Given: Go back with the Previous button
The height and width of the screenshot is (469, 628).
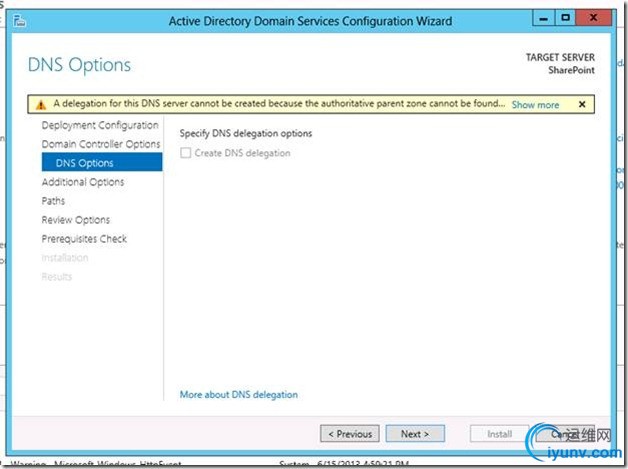Looking at the screenshot, I should click(x=350, y=434).
